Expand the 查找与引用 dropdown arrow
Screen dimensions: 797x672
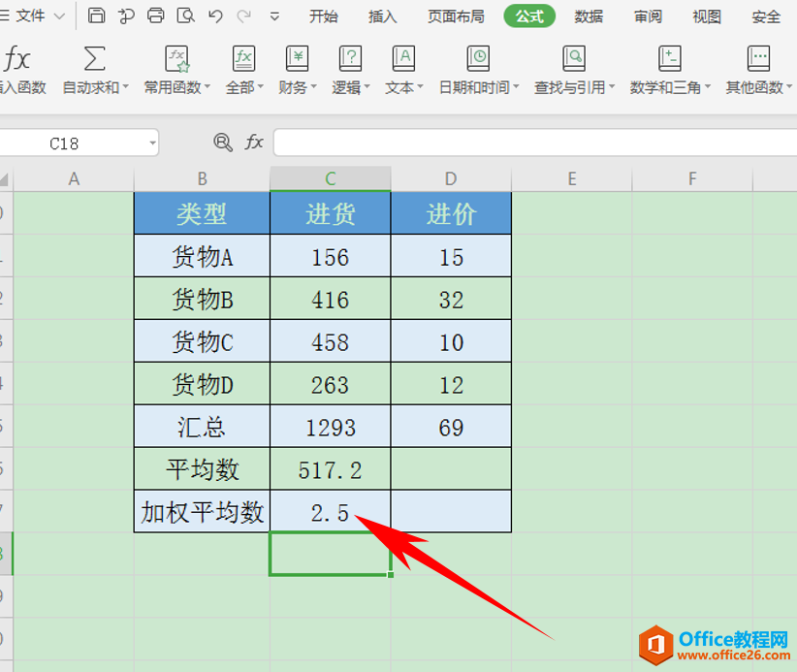tap(612, 87)
